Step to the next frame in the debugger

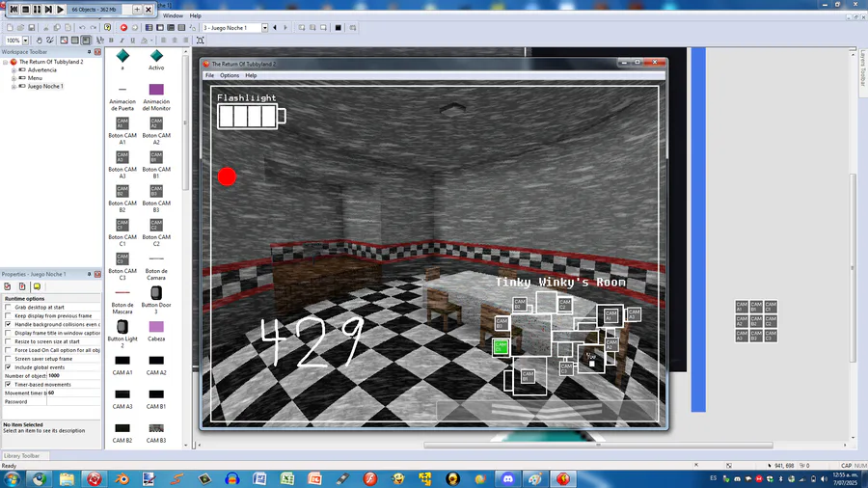pos(49,10)
